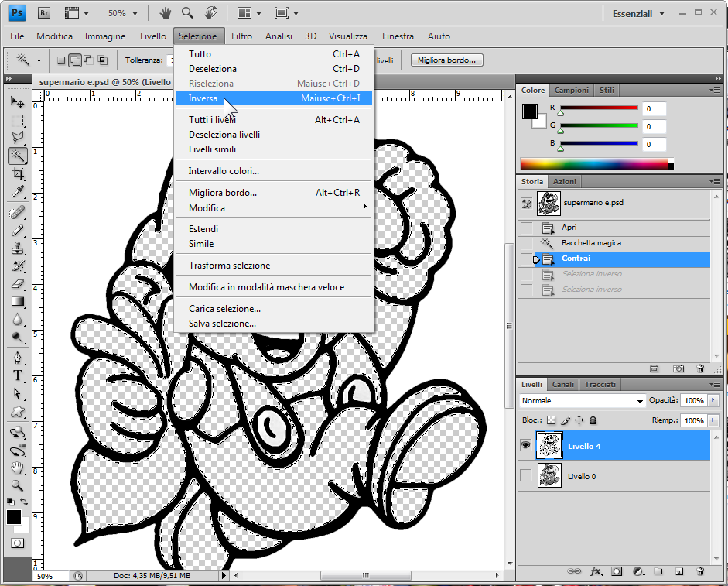Click the Migliora bordo button in options bar
The width and height of the screenshot is (728, 586).
pos(446,60)
